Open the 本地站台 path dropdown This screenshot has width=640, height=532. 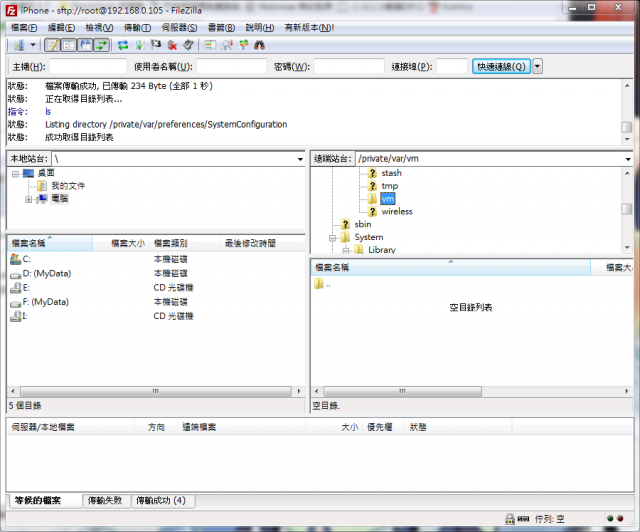click(x=300, y=159)
